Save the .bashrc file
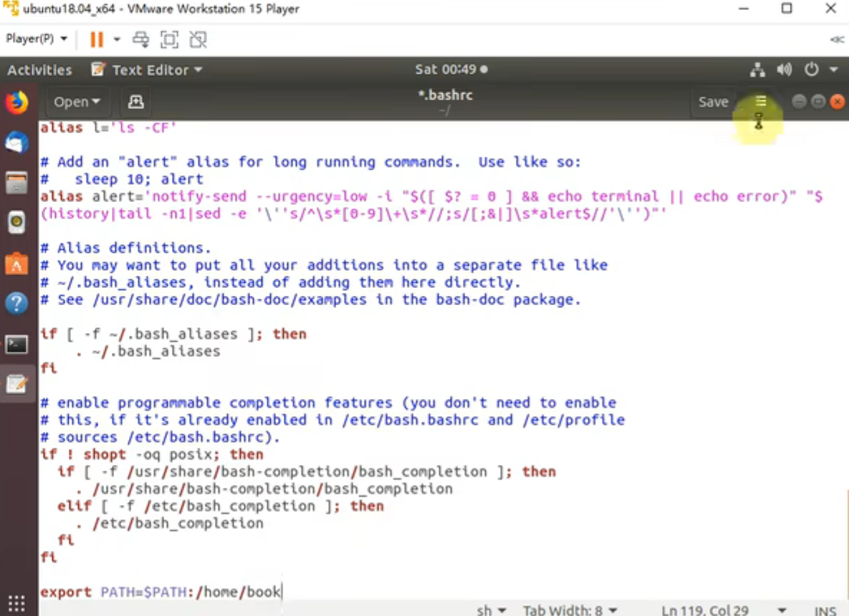The width and height of the screenshot is (849, 616). coord(713,102)
